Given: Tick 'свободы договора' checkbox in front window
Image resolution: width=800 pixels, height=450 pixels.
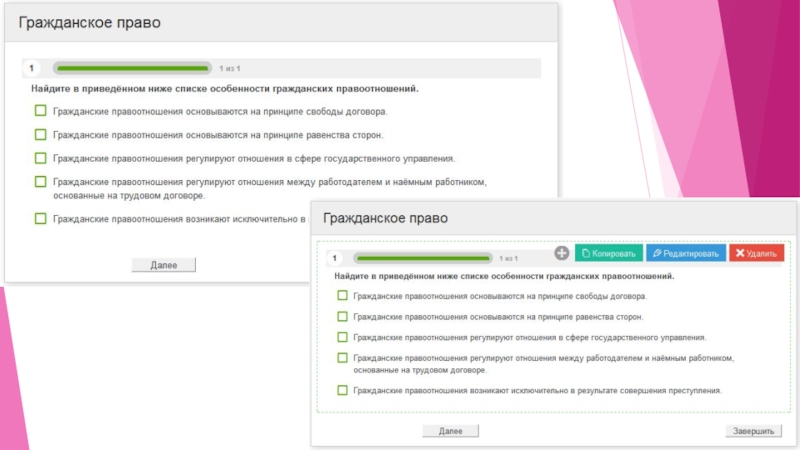Looking at the screenshot, I should [342, 295].
